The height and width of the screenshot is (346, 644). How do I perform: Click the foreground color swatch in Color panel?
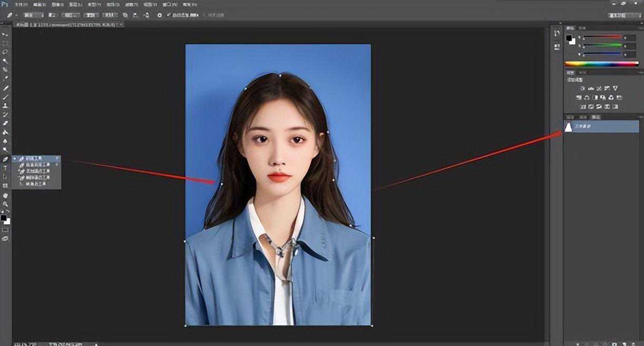(x=569, y=38)
